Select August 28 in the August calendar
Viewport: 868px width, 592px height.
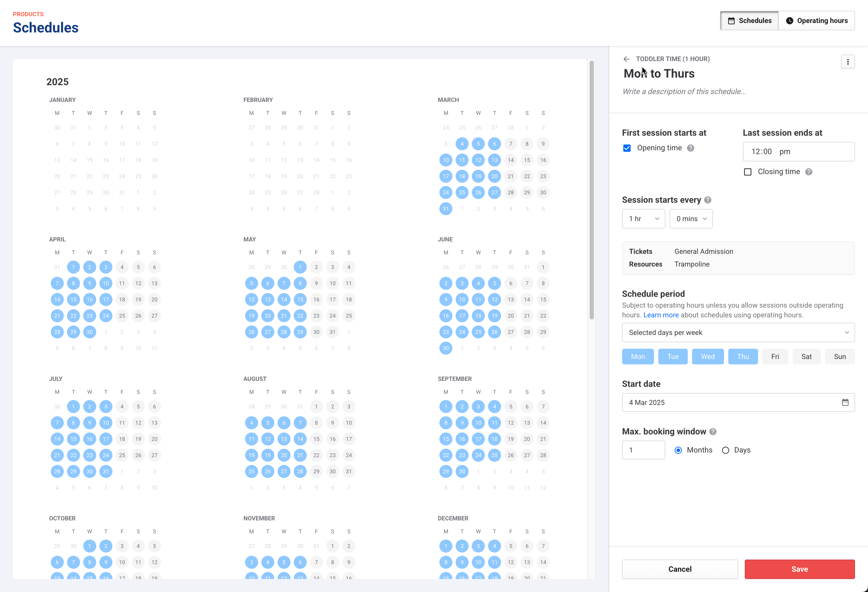pos(300,472)
